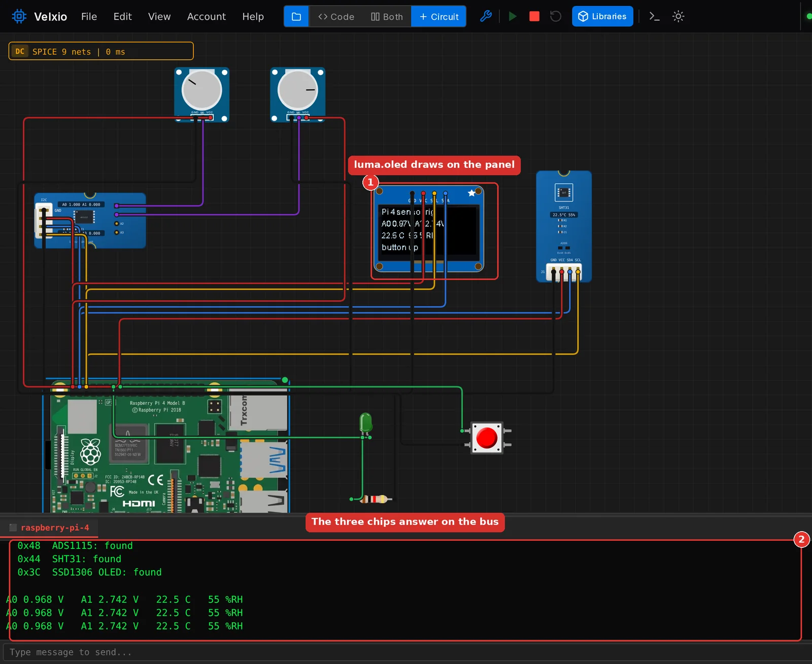The height and width of the screenshot is (664, 812).
Task: Click the green status indicator in the toolbar
Action: pyautogui.click(x=809, y=16)
